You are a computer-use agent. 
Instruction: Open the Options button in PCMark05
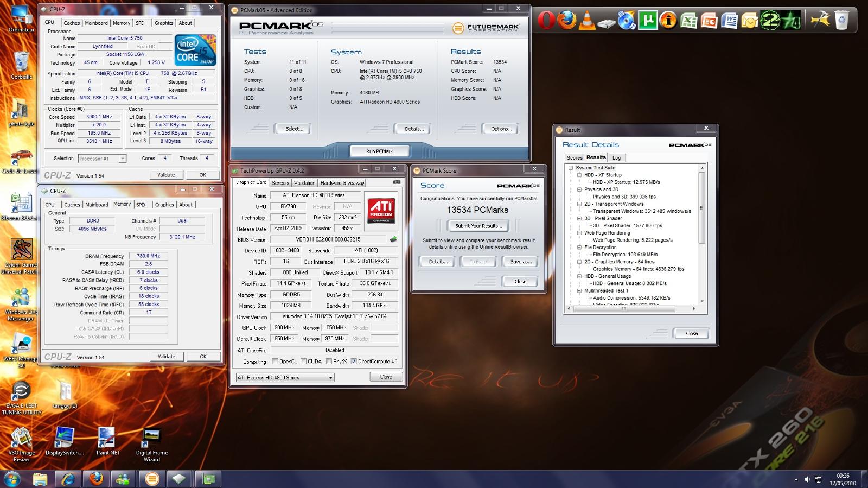[501, 129]
